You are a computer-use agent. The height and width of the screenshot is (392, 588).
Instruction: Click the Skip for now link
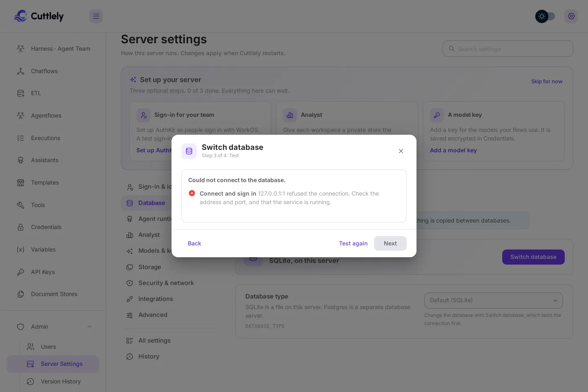point(547,81)
